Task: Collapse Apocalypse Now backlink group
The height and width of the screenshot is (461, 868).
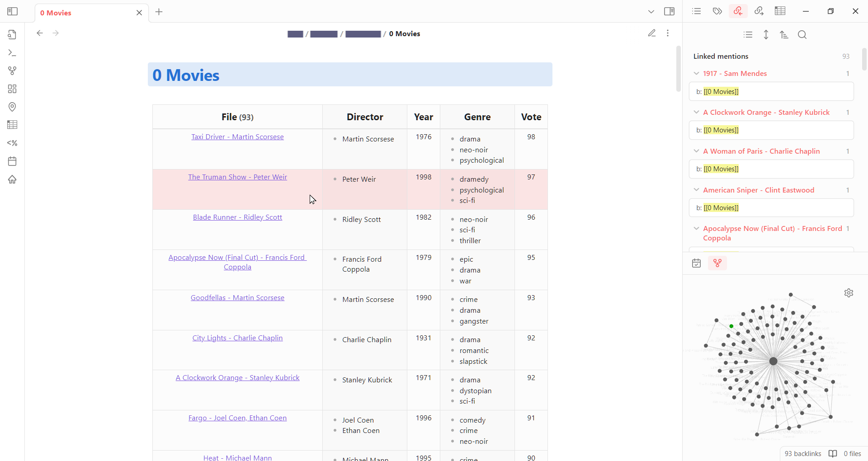Action: 696,229
